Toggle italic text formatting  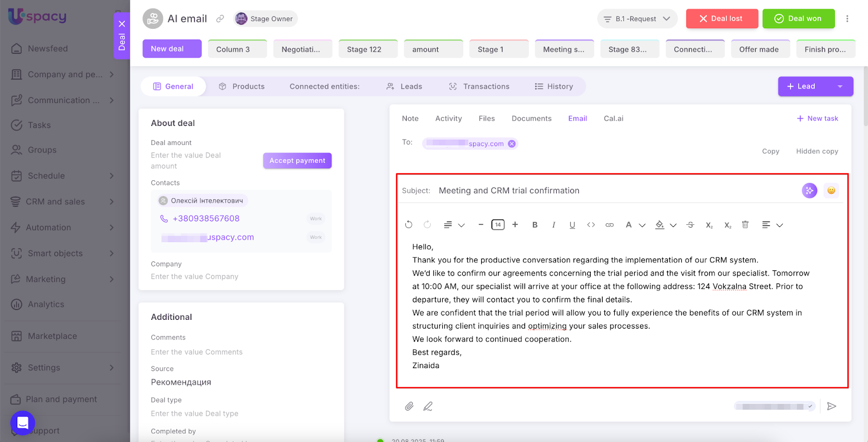coord(553,225)
